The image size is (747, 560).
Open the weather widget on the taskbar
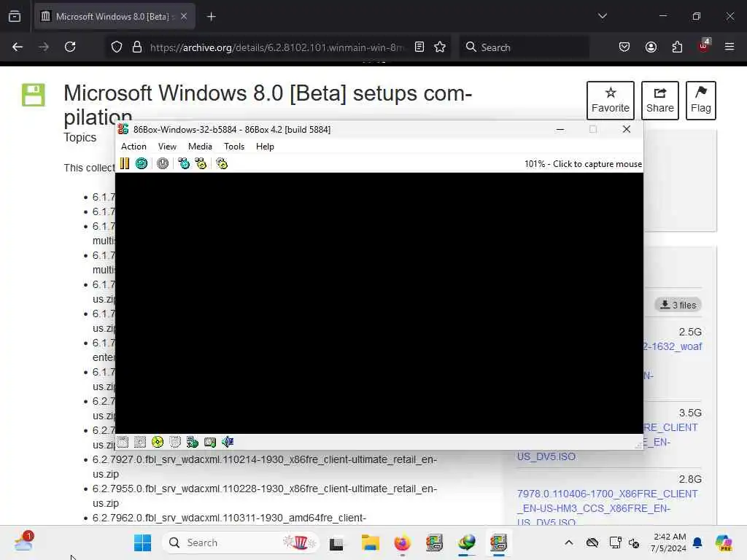23,542
